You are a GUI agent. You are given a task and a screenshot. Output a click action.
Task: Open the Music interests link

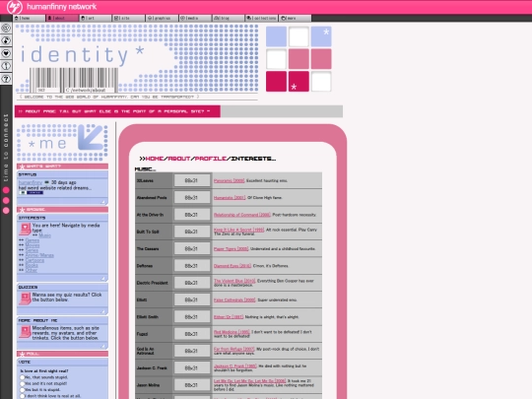coord(44,235)
